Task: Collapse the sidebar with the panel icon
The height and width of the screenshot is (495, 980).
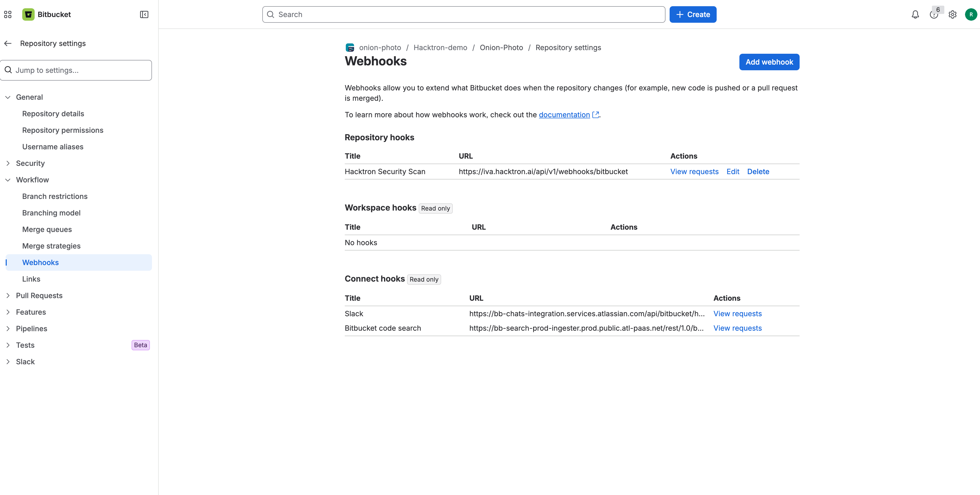Action: 144,14
